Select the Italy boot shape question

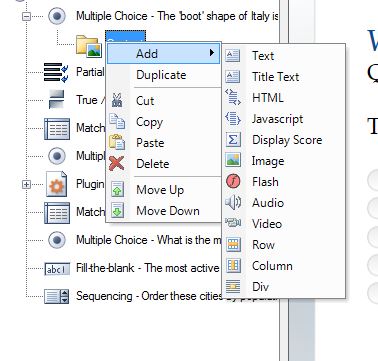(177, 16)
